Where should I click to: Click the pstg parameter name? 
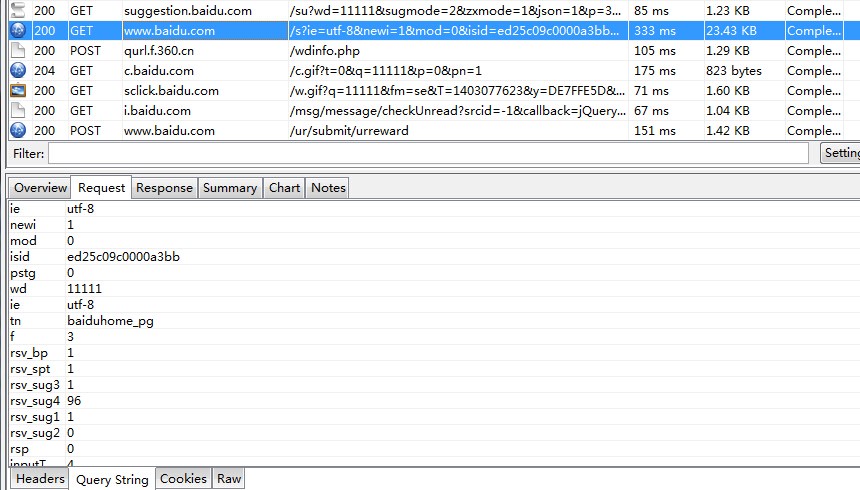coord(22,273)
